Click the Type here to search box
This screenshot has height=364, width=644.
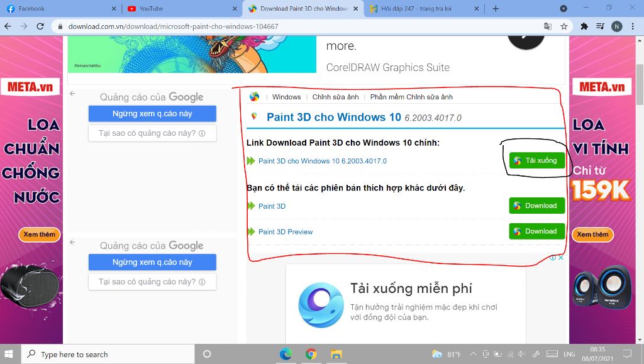click(108, 354)
